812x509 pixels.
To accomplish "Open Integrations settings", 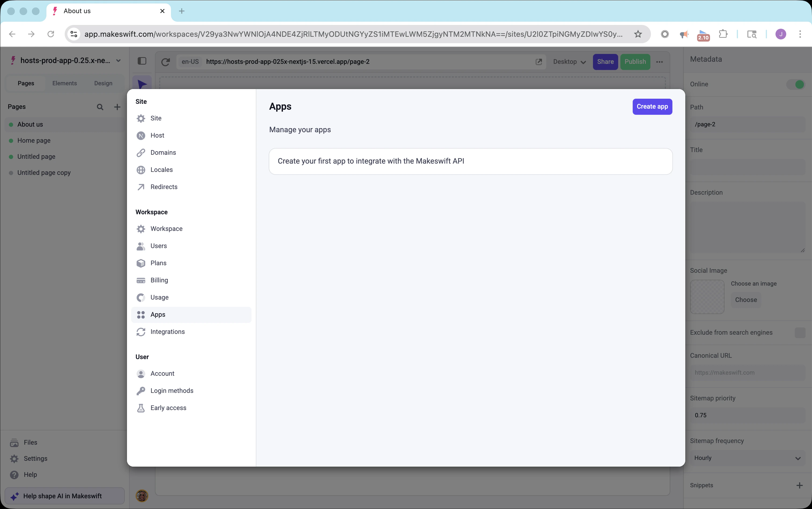I will pyautogui.click(x=168, y=331).
